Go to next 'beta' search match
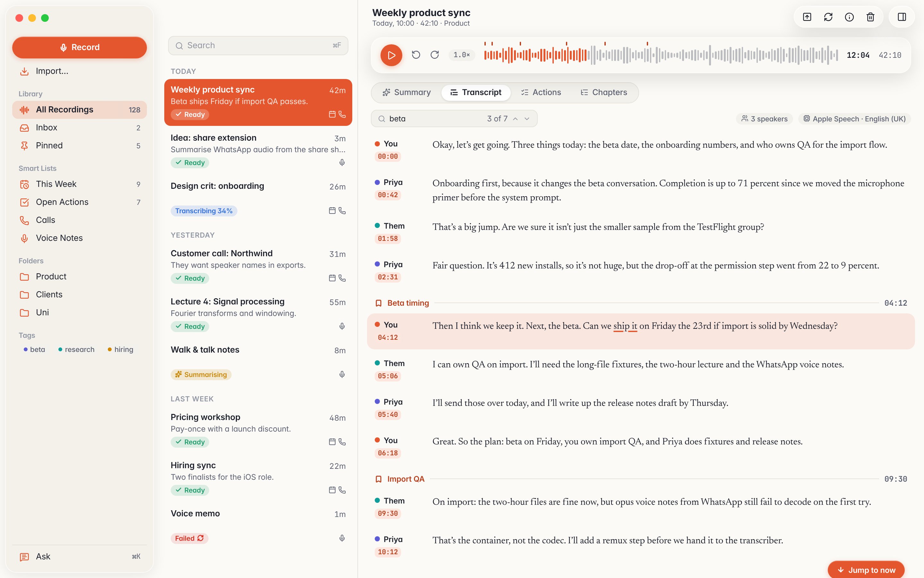 pyautogui.click(x=527, y=119)
